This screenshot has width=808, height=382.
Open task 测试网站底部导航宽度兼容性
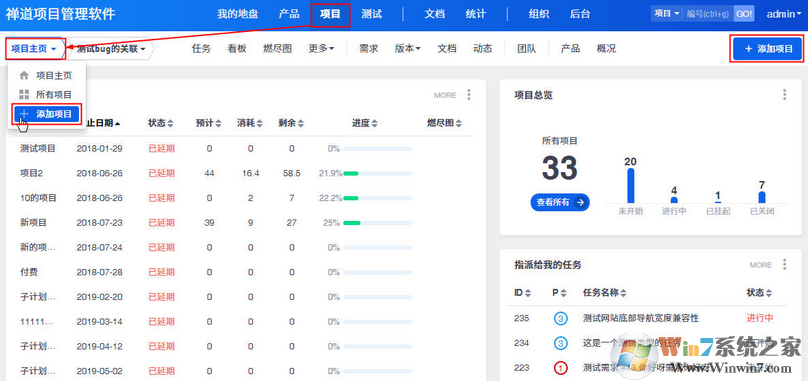point(641,318)
